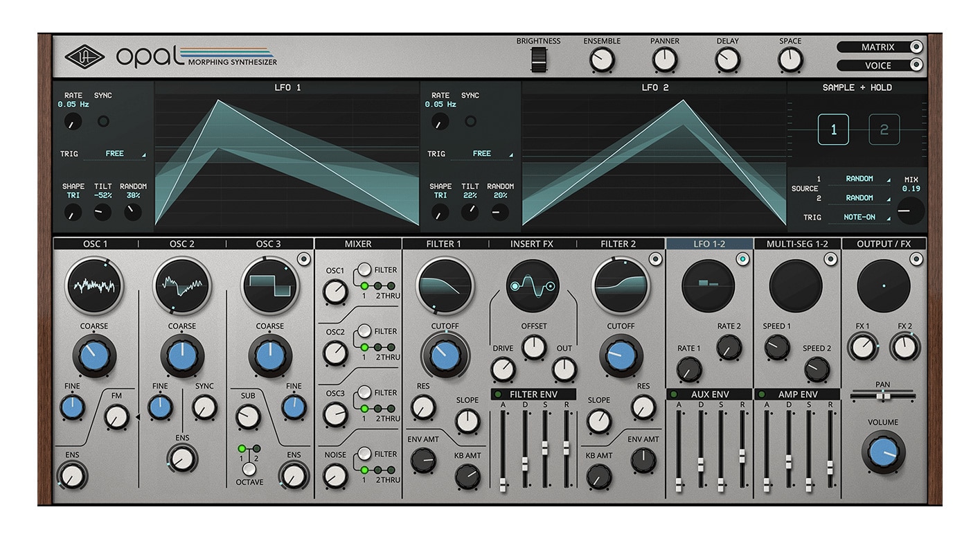980x539 pixels.
Task: Select the FILTER 1 section header
Action: tap(444, 244)
